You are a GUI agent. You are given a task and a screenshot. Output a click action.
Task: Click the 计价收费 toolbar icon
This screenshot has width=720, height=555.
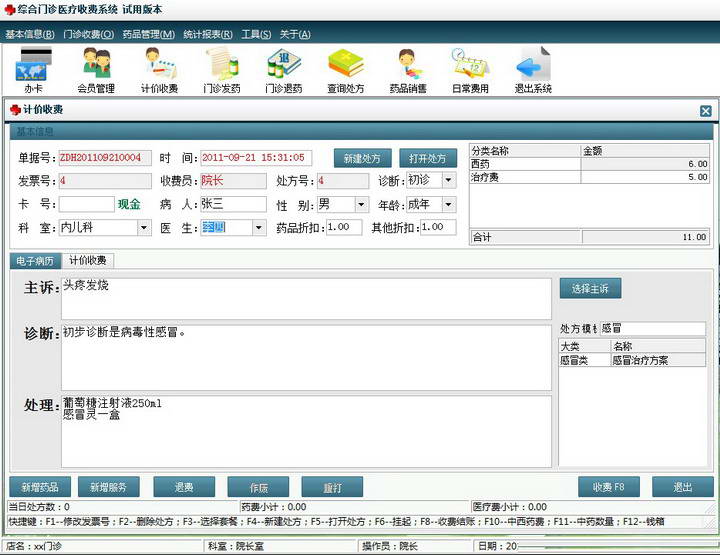[159, 69]
